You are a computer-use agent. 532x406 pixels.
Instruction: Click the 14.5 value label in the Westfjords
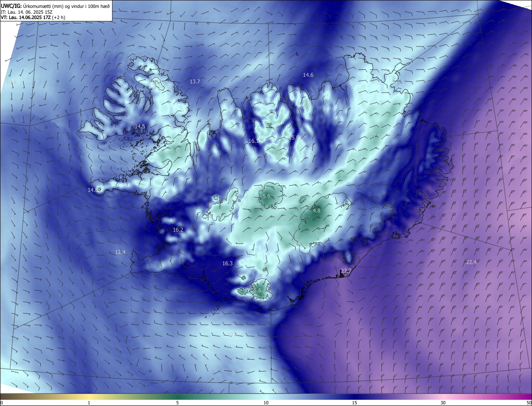click(x=140, y=127)
